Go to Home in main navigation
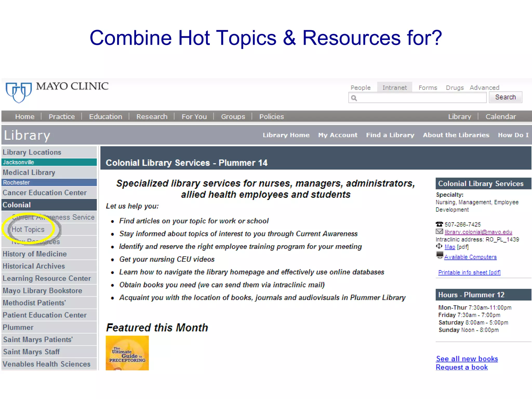532x399 pixels. (x=25, y=117)
